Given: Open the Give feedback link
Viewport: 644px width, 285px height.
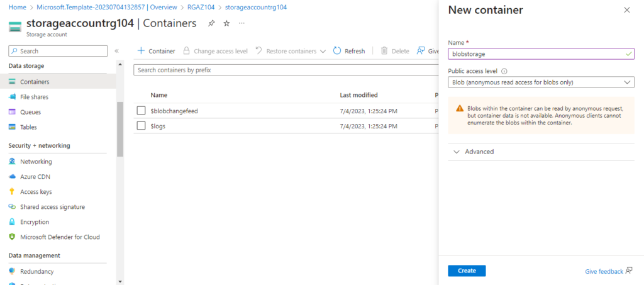Looking at the screenshot, I should point(608,271).
